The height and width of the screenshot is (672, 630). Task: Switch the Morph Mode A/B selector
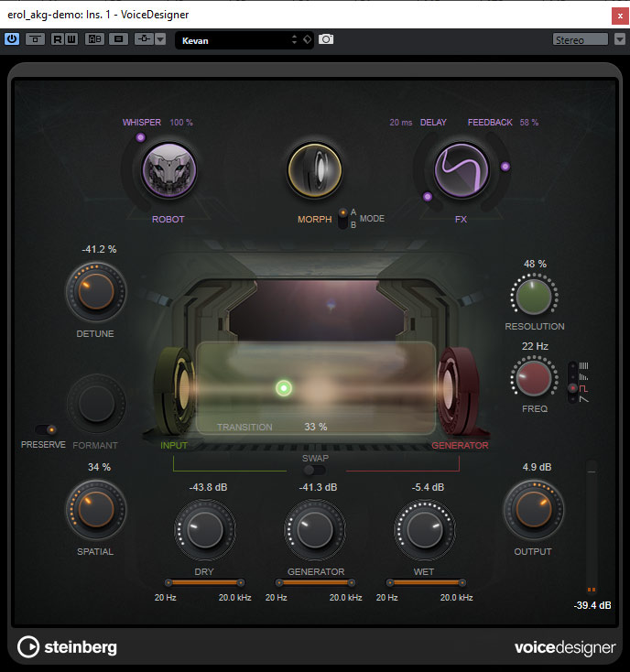343,219
